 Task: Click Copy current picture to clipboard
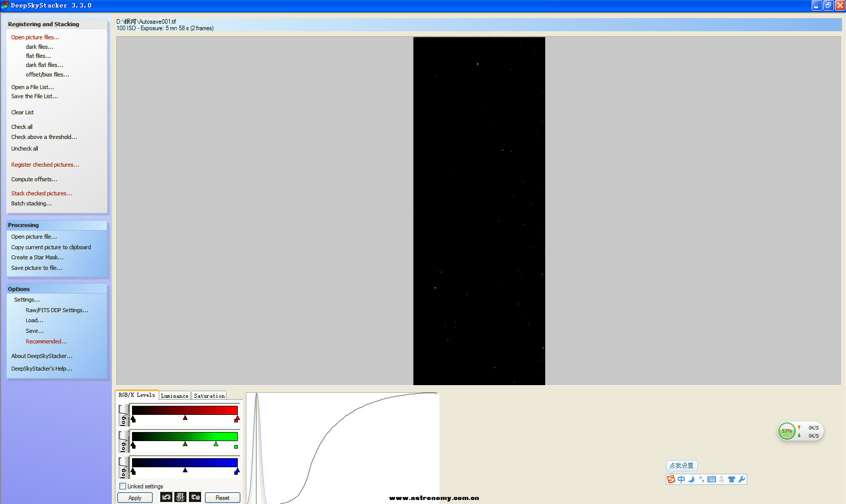click(x=51, y=247)
